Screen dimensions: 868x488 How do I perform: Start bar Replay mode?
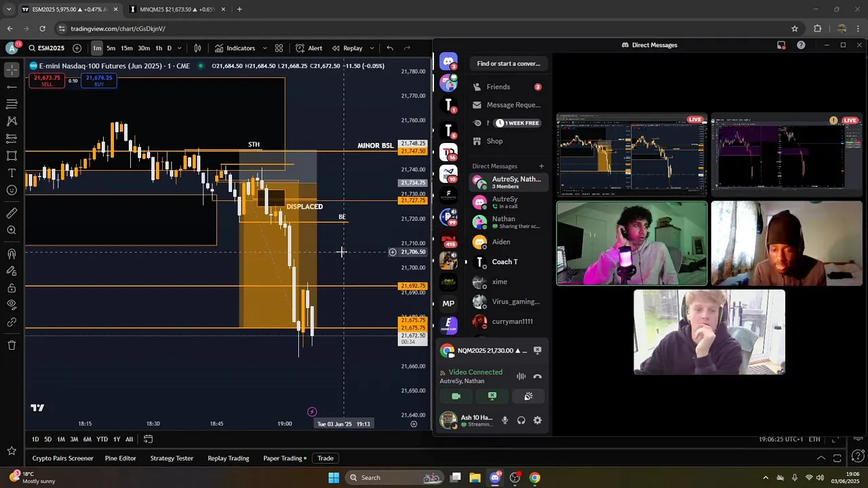pyautogui.click(x=347, y=48)
